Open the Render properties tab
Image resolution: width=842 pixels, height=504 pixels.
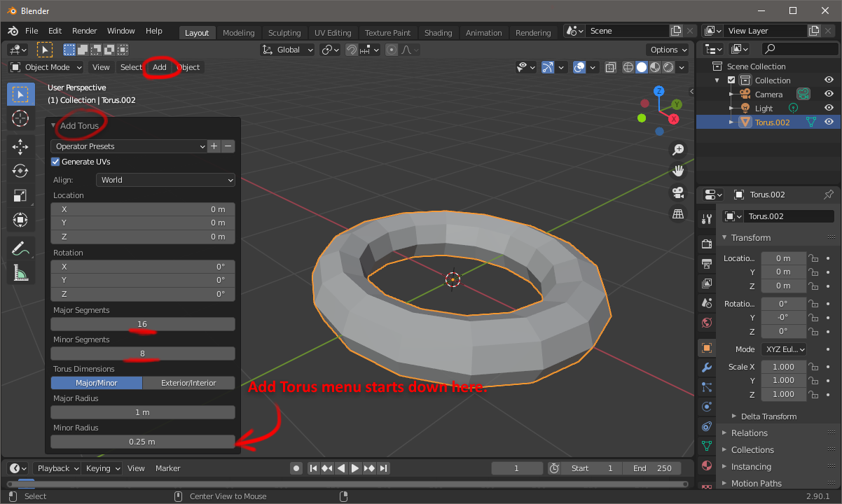tap(706, 243)
